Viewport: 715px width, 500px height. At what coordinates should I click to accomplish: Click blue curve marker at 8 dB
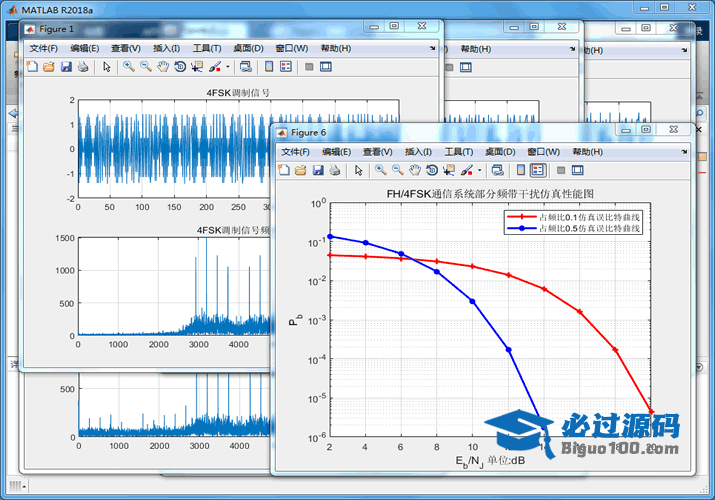tap(437, 272)
